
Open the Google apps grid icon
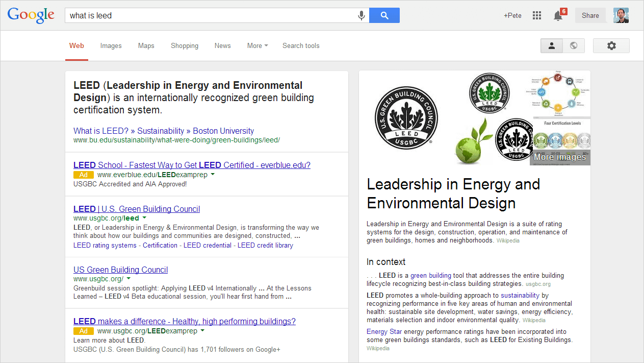[x=536, y=15]
